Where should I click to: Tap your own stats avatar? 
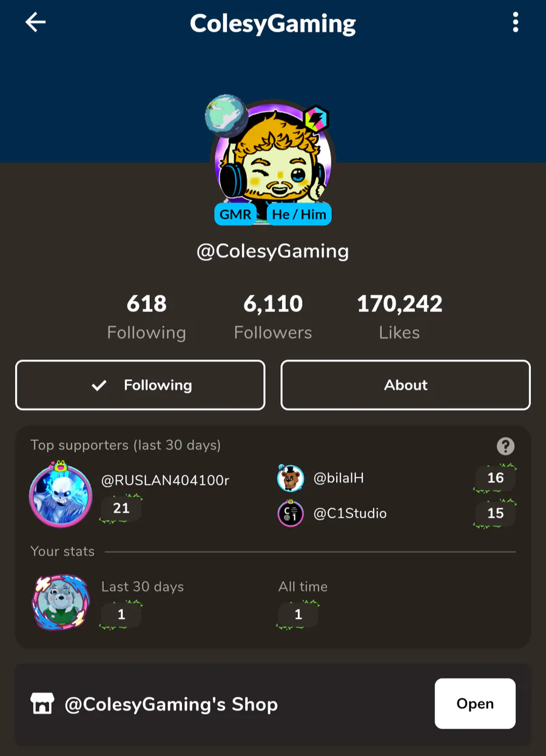pyautogui.click(x=60, y=602)
